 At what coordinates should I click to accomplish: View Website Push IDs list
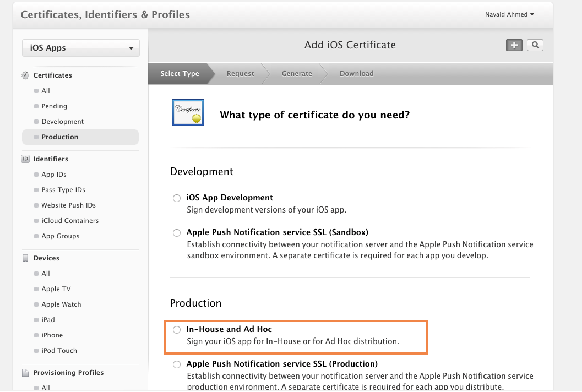tap(68, 205)
